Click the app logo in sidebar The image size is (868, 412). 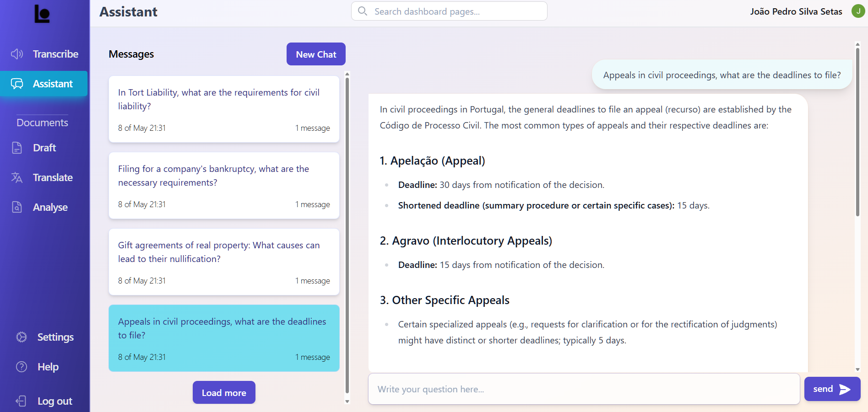(x=42, y=14)
